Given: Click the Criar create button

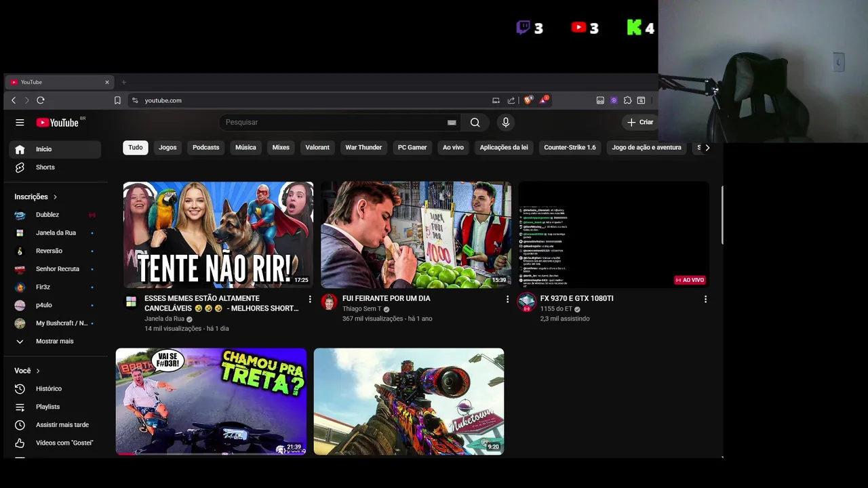Looking at the screenshot, I should [x=639, y=123].
